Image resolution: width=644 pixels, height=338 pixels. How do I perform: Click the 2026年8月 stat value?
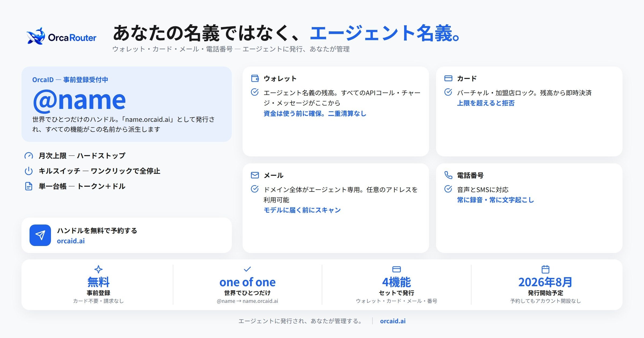[x=546, y=282]
